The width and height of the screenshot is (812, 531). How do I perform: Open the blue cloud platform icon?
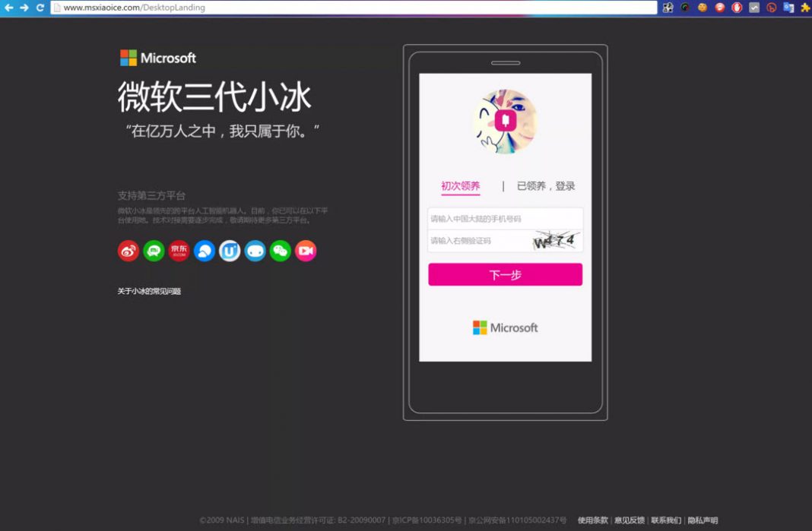[x=205, y=251]
